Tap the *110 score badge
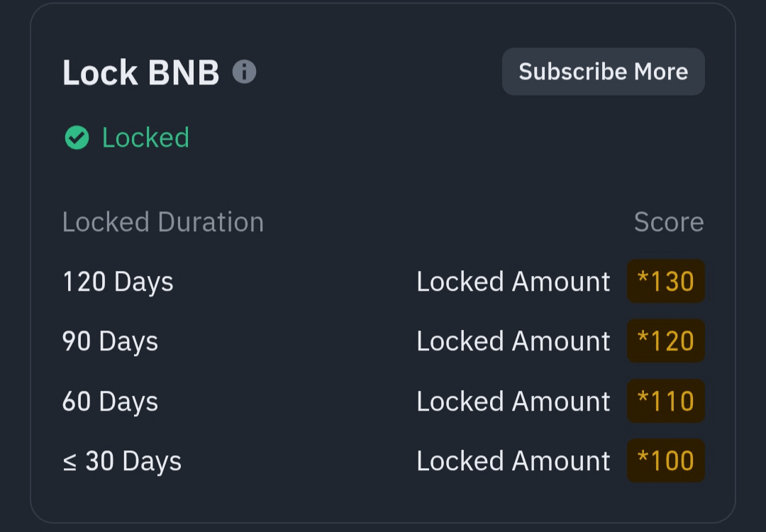 pyautogui.click(x=665, y=401)
